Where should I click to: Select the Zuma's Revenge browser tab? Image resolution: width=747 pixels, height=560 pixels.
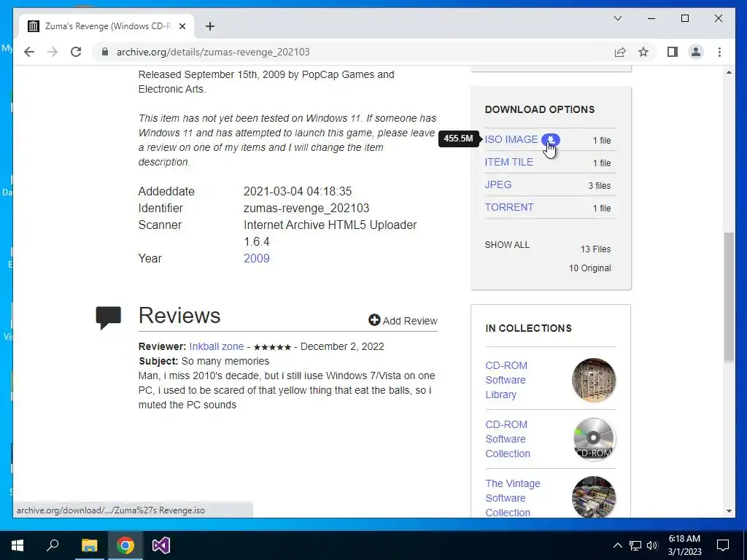pos(107,26)
